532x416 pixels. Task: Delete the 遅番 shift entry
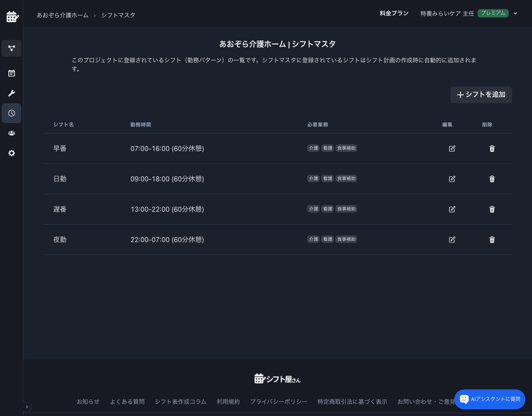(492, 209)
